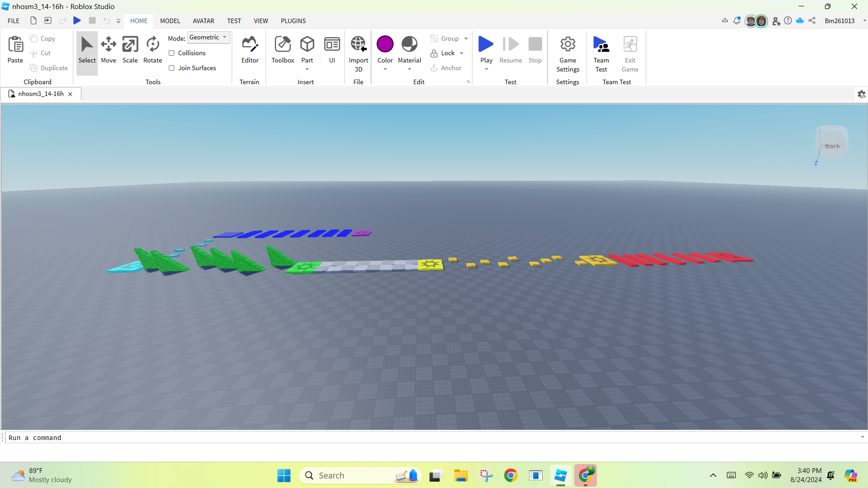Activate the Move tool
The height and width of the screenshot is (488, 868).
[x=109, y=51]
